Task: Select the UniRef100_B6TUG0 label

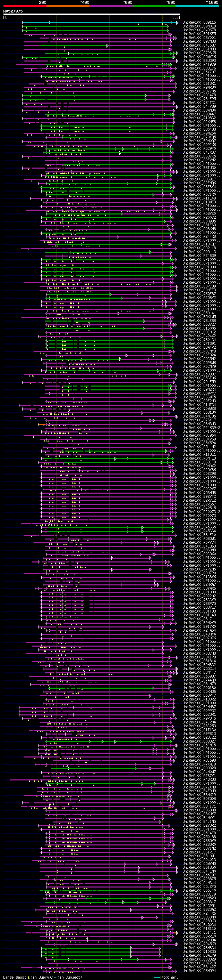Action: pyautogui.click(x=199, y=168)
